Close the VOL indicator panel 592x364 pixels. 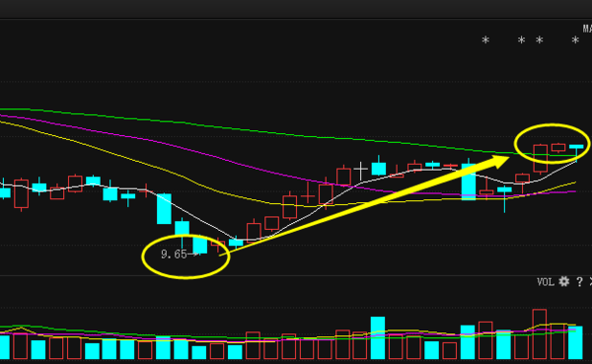click(x=590, y=282)
